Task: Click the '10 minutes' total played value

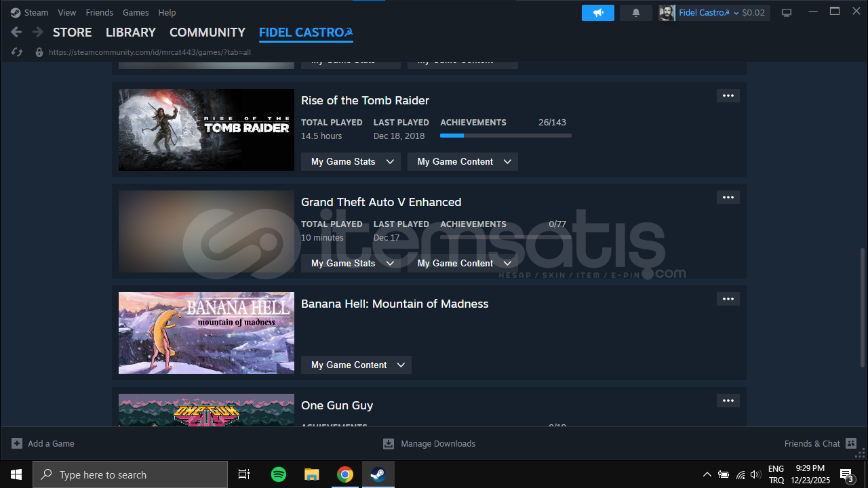Action: point(322,238)
